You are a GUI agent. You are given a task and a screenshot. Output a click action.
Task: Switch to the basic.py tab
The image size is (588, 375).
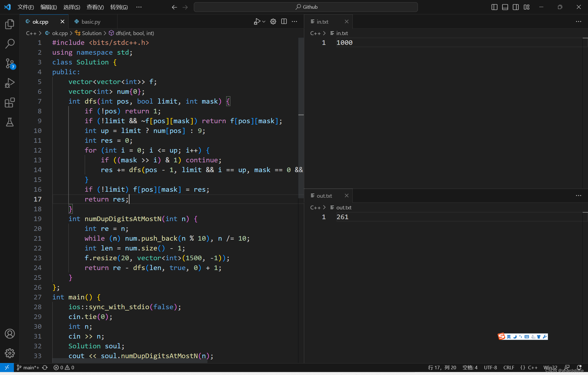(x=91, y=22)
